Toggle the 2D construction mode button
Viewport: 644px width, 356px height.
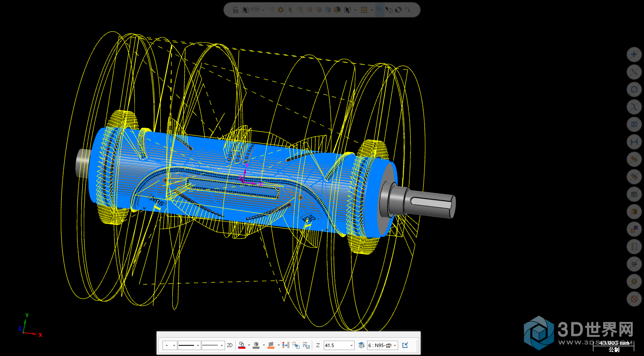[x=230, y=345]
